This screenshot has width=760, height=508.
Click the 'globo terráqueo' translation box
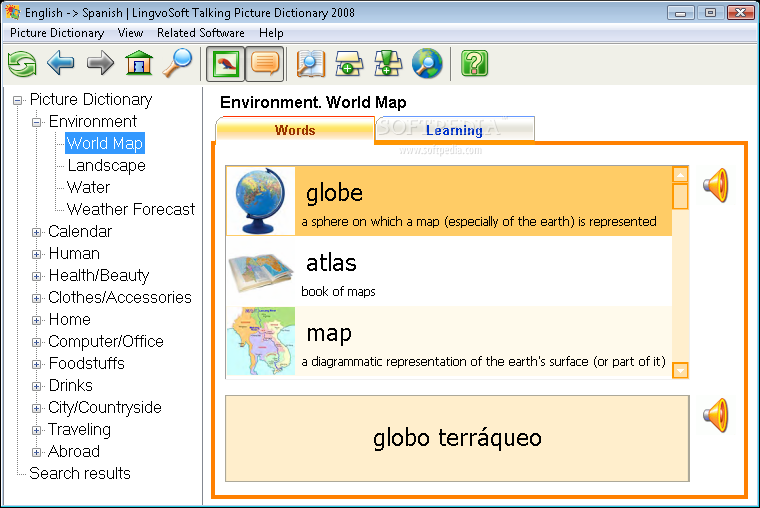(457, 439)
